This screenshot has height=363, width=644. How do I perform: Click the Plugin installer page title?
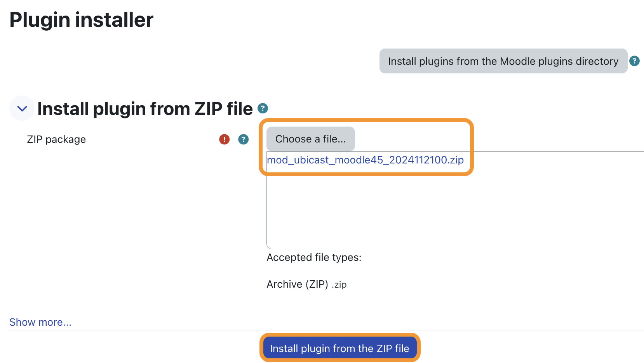(81, 20)
